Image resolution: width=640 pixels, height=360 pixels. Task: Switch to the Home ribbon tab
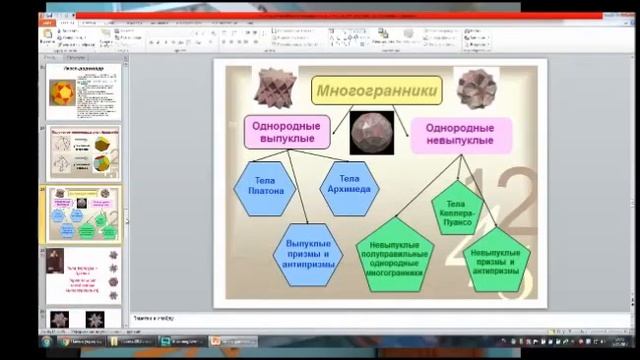[x=67, y=23]
